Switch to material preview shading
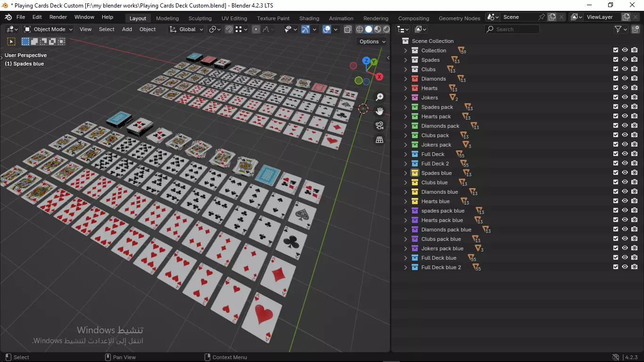Screen dimensions: 644x362 tap(378, 29)
